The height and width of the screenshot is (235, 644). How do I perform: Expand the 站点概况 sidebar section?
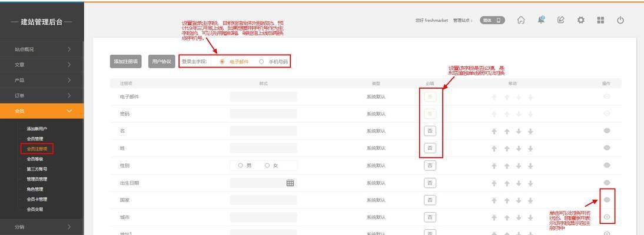coord(42,49)
